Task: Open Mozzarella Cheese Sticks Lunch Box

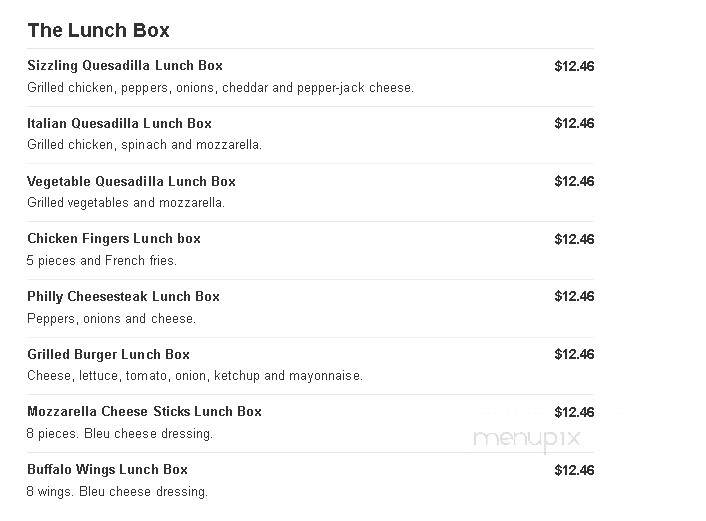Action: 144,412
